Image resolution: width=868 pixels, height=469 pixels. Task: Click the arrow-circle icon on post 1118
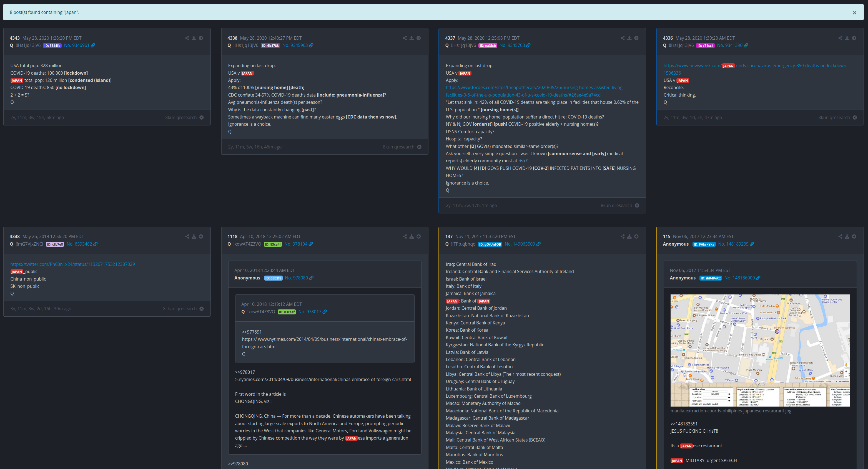click(x=418, y=237)
